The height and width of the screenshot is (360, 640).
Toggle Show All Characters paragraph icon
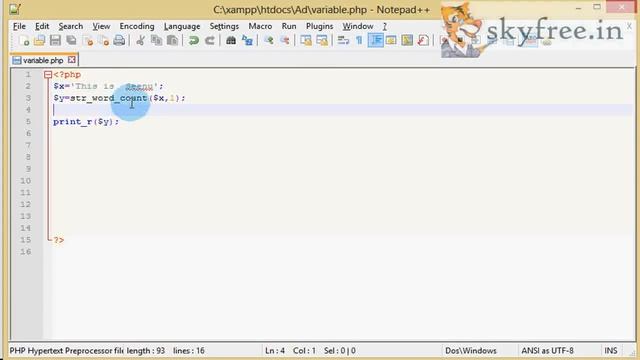pyautogui.click(x=359, y=40)
